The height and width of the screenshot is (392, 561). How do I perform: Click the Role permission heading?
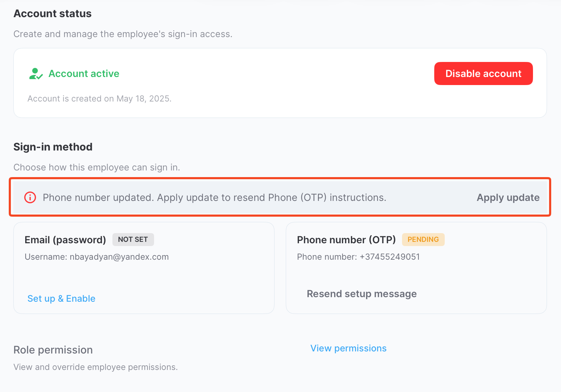(x=53, y=350)
